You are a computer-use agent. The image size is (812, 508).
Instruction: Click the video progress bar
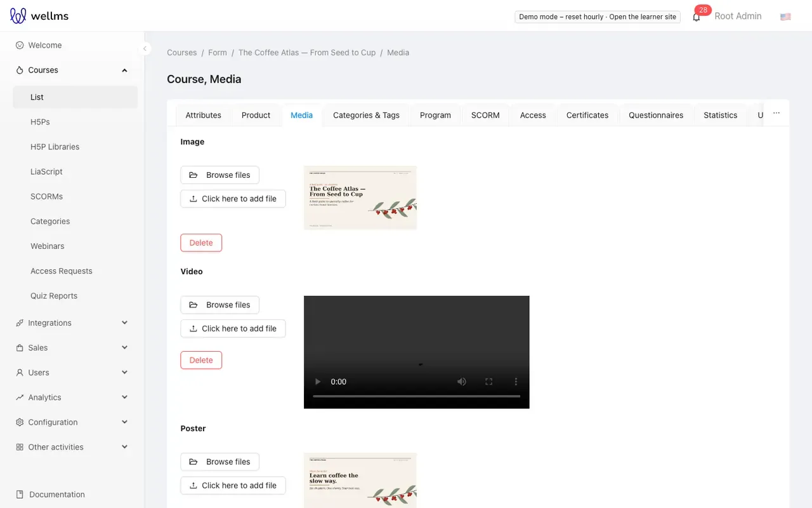click(416, 396)
